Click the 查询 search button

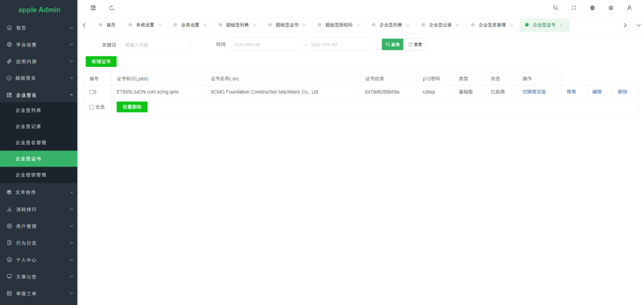[x=392, y=44]
